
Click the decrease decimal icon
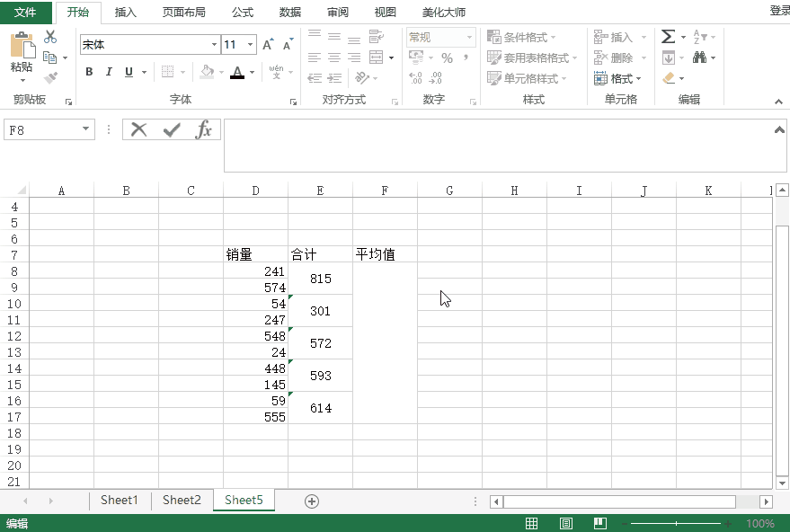[x=435, y=77]
